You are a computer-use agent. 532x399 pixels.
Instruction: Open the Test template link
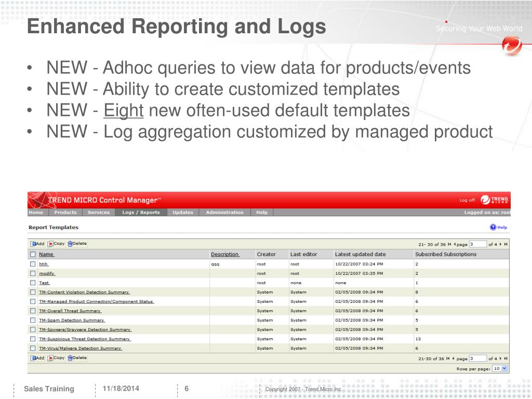point(45,283)
